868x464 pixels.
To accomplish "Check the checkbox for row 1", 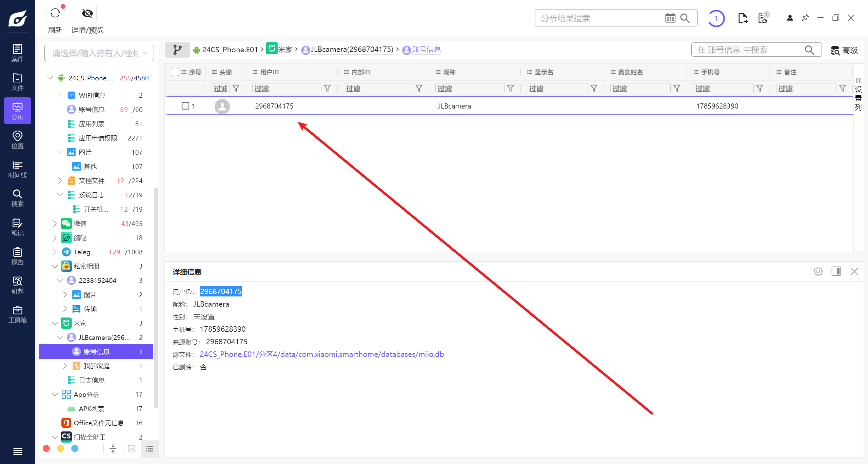I will click(x=185, y=106).
